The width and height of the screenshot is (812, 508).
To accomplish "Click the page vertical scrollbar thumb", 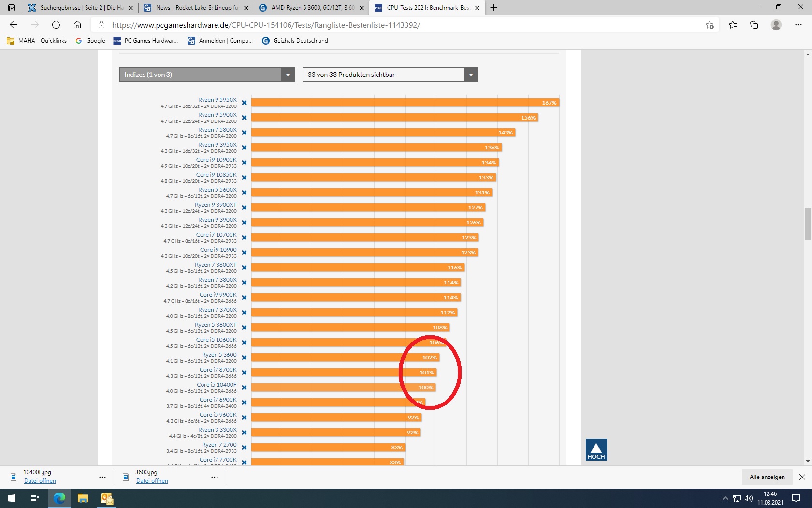I will 808,224.
